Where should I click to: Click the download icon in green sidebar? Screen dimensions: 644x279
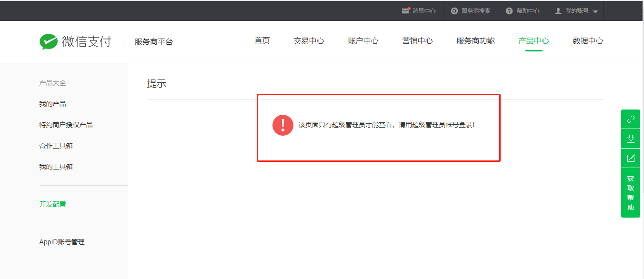[631, 139]
